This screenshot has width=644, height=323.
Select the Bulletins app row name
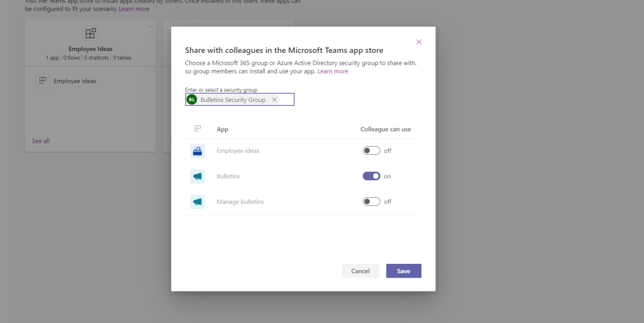[228, 176]
